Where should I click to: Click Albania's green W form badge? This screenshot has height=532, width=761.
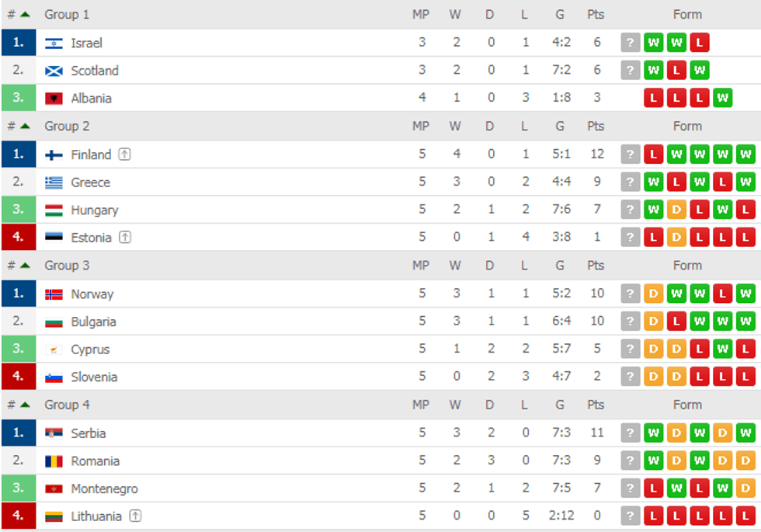[x=722, y=99]
